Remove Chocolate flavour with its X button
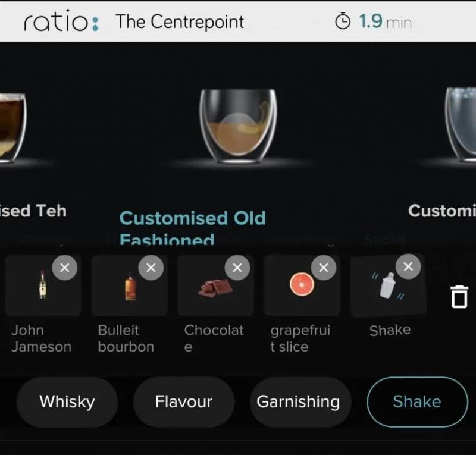This screenshot has width=476, height=455. [237, 268]
